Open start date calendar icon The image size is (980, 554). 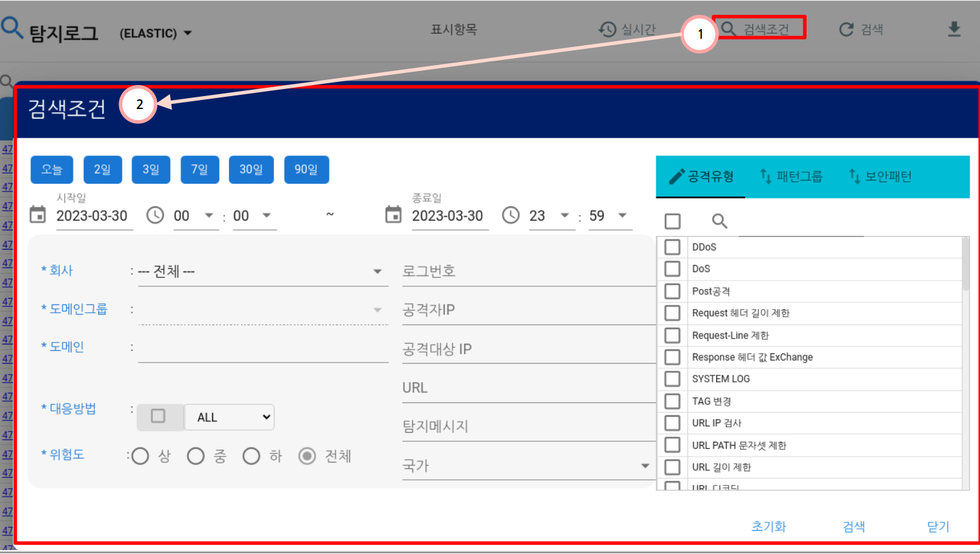pos(38,215)
